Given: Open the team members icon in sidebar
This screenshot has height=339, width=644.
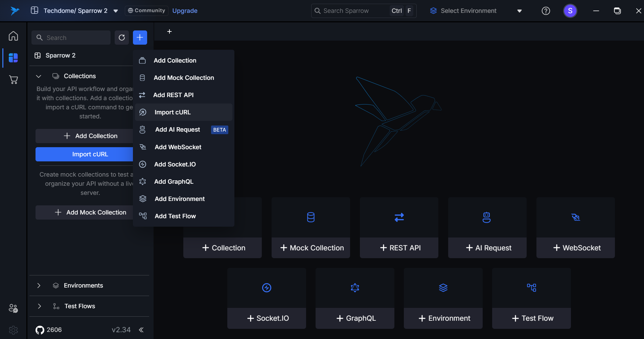Looking at the screenshot, I should pyautogui.click(x=13, y=308).
